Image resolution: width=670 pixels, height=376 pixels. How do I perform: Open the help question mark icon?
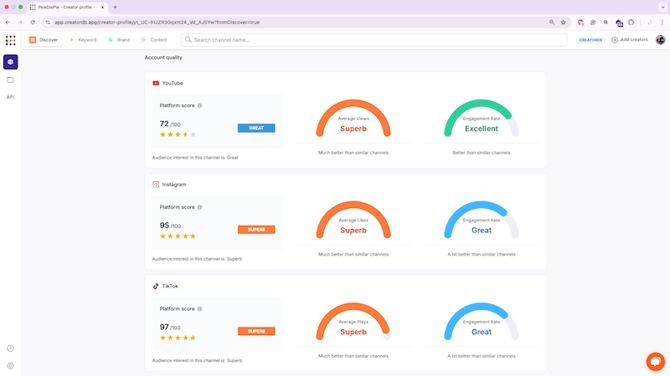(10, 349)
